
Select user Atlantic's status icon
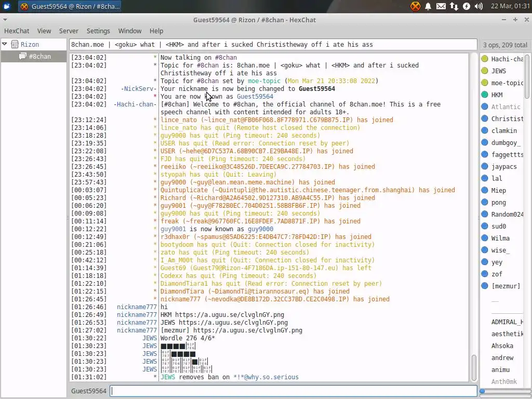(x=485, y=107)
